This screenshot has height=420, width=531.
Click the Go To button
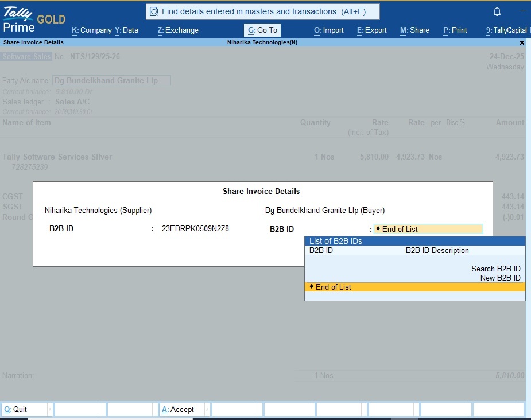point(262,30)
